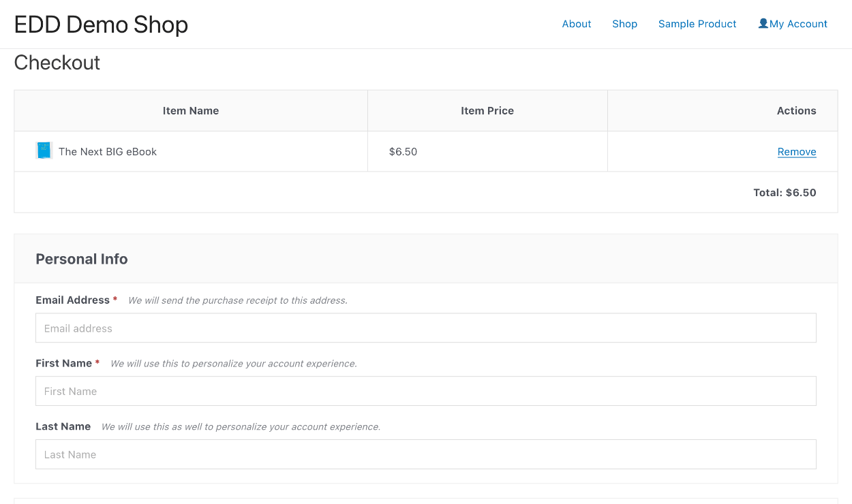Open The Next BIG eBook product name
The width and height of the screenshot is (852, 504).
click(x=107, y=151)
